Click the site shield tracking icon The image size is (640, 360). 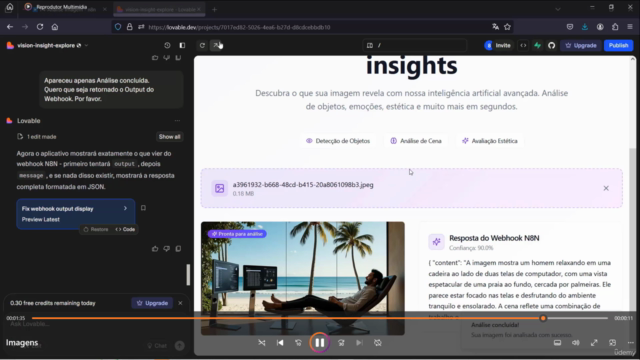tap(118, 27)
